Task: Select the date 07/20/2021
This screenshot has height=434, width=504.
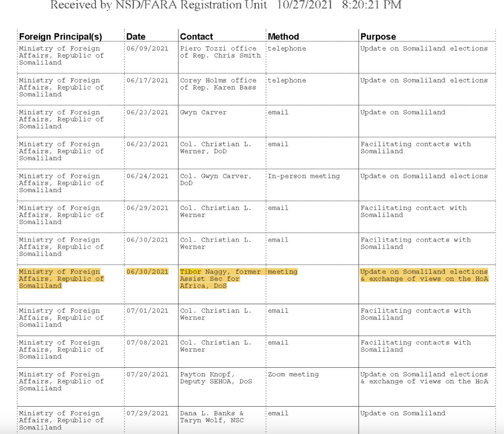Action: 147,374
